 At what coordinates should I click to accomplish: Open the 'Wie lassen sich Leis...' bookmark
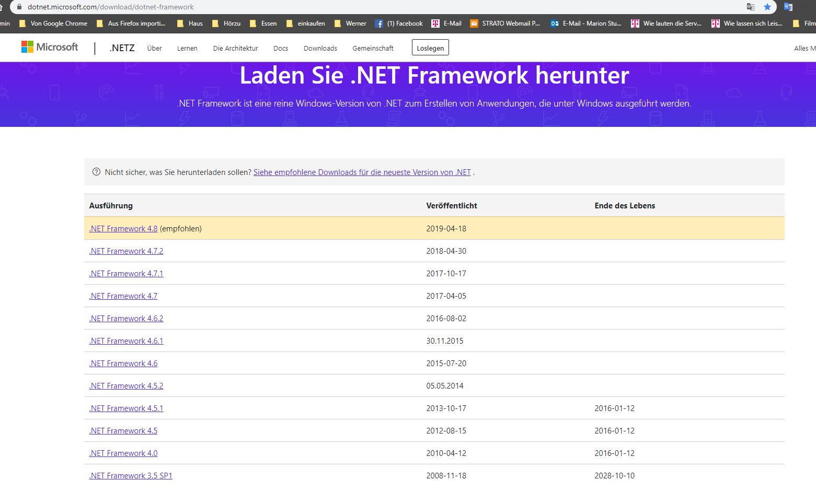click(747, 24)
